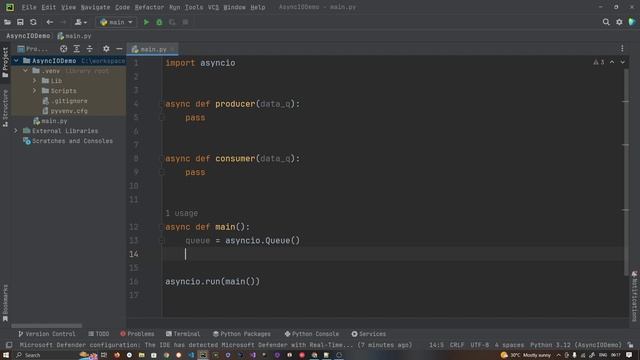This screenshot has width=640, height=360.
Task: Click Collapse All in project panel
Action: (89, 49)
